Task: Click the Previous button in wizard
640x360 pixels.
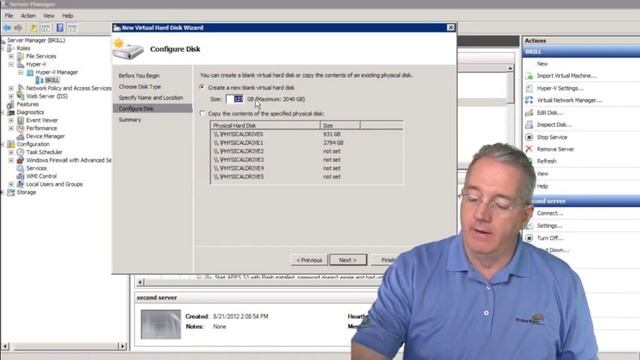Action: click(309, 260)
